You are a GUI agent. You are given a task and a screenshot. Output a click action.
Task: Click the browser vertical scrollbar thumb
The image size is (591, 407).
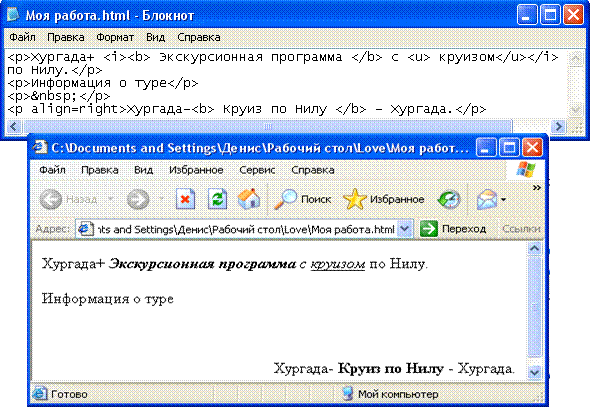534,307
